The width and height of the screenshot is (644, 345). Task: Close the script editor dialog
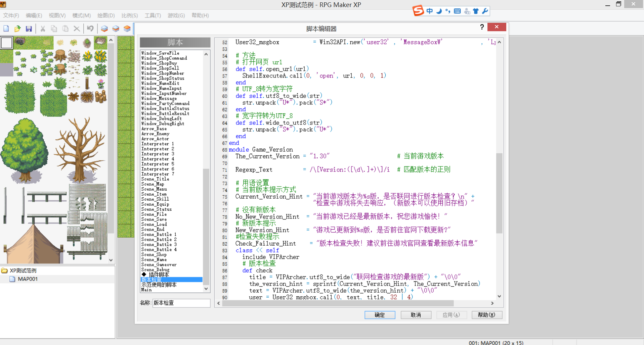click(497, 27)
